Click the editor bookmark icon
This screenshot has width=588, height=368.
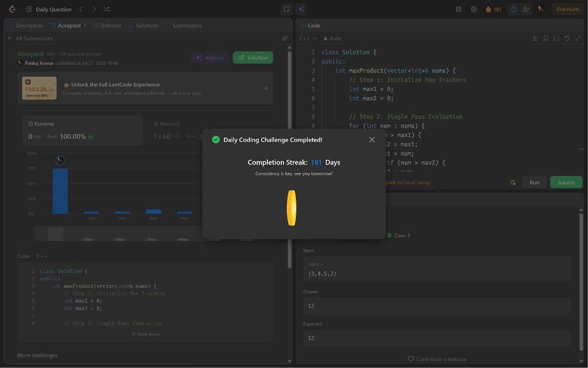click(546, 38)
